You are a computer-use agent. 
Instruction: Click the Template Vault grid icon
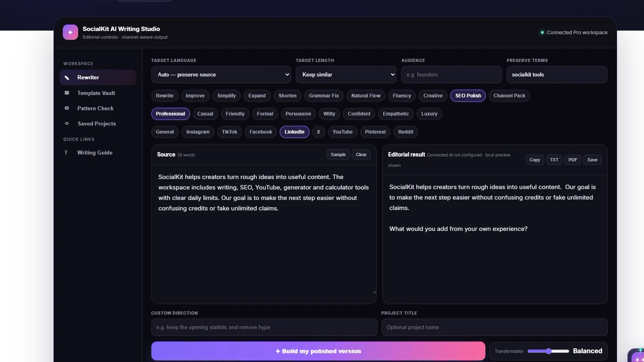tap(67, 93)
